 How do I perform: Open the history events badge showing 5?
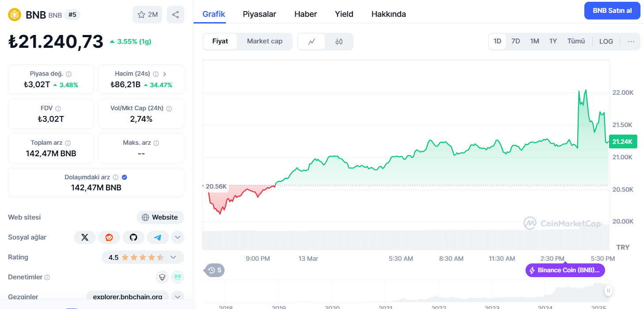[x=214, y=270]
